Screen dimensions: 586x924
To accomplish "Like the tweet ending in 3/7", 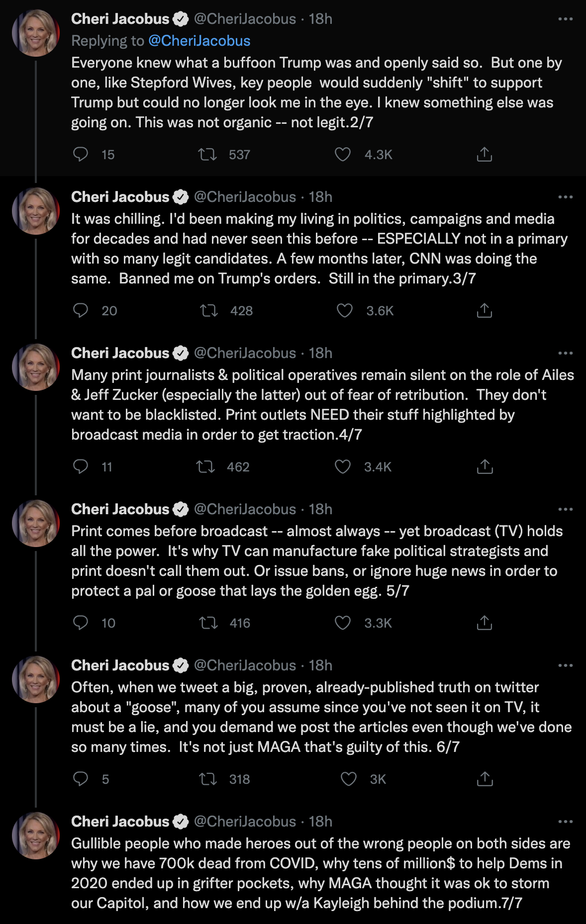I will click(x=344, y=311).
